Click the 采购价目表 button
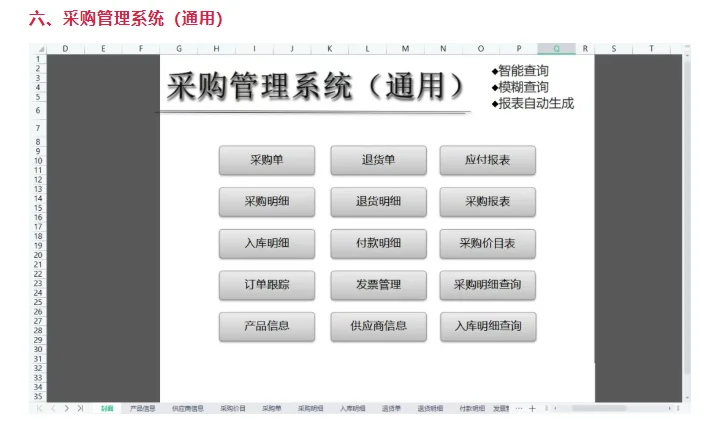Image resolution: width=708 pixels, height=426 pixels. pyautogui.click(x=488, y=243)
